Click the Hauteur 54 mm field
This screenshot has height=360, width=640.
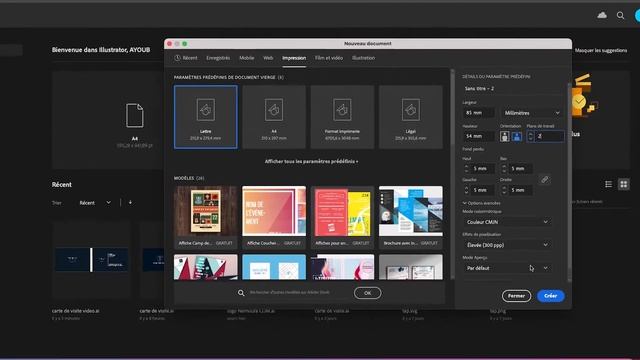478,136
